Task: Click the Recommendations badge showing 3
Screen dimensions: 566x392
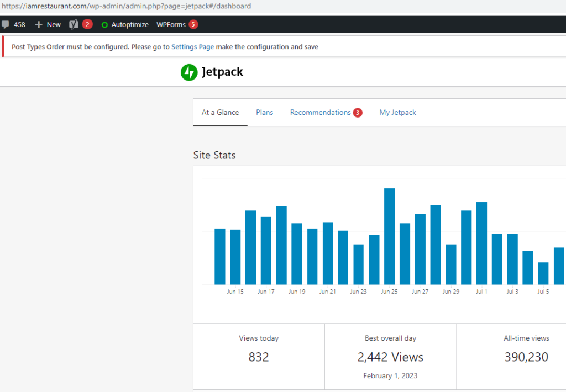Action: 358,113
